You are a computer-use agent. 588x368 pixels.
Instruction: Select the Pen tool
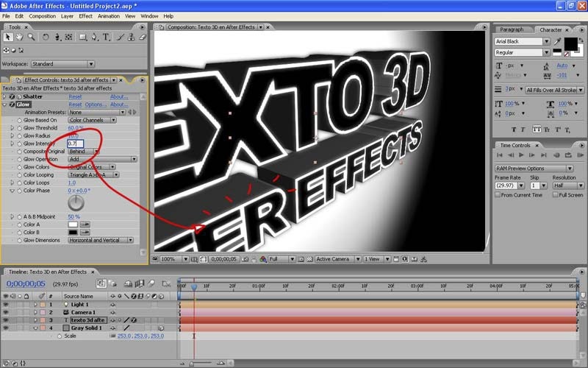pos(95,37)
